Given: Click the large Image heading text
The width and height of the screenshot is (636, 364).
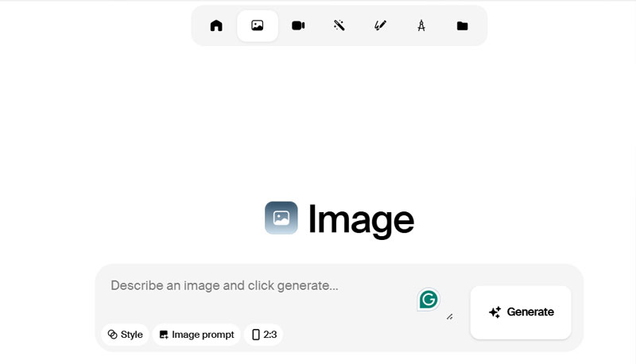Looking at the screenshot, I should (x=360, y=219).
